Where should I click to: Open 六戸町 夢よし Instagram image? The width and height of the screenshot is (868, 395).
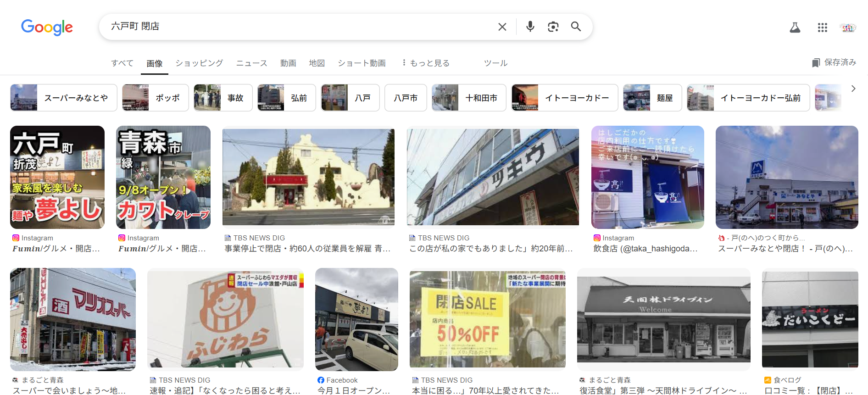(57, 177)
